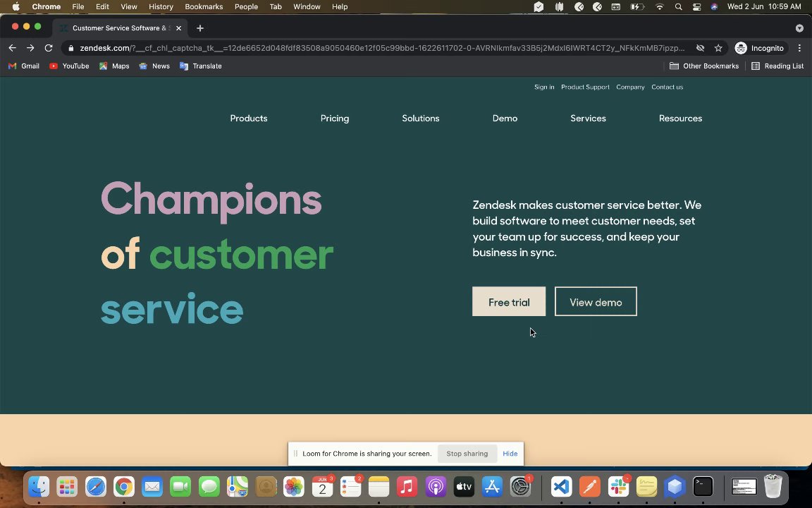This screenshot has width=812, height=508.
Task: Open the News bookmark
Action: pos(154,66)
